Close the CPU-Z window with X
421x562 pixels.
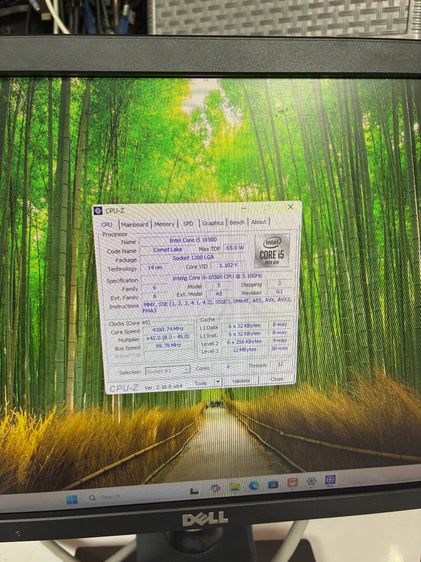[x=291, y=207]
